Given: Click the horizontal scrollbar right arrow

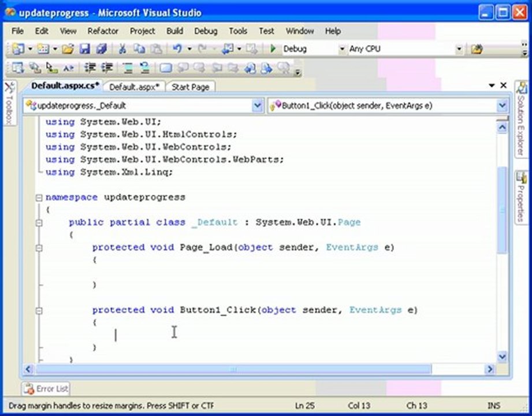Looking at the screenshot, I should pyautogui.click(x=490, y=369).
